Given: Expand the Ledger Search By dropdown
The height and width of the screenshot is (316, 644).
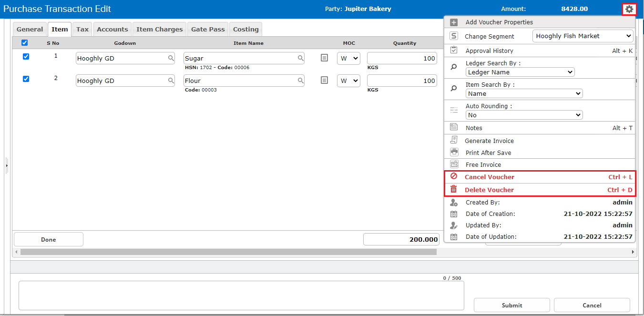Looking at the screenshot, I should [x=520, y=72].
